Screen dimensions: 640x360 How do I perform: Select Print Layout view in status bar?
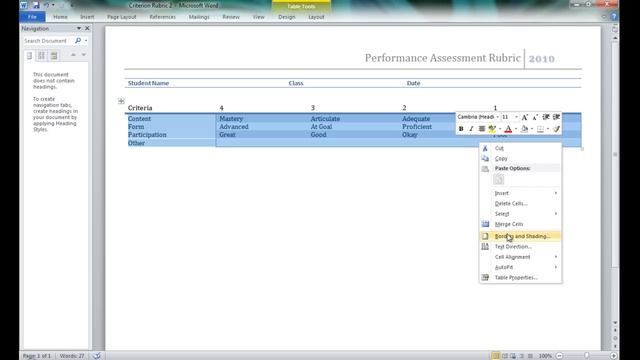495,356
